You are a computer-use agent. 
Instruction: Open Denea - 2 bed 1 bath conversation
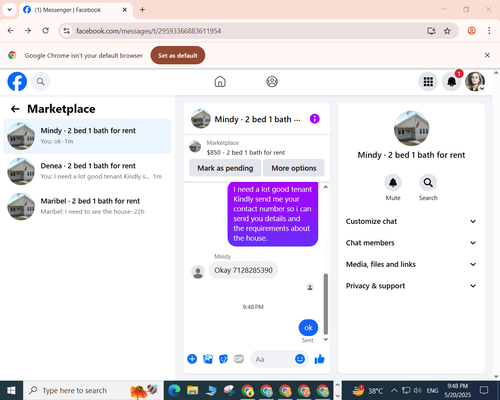87,171
